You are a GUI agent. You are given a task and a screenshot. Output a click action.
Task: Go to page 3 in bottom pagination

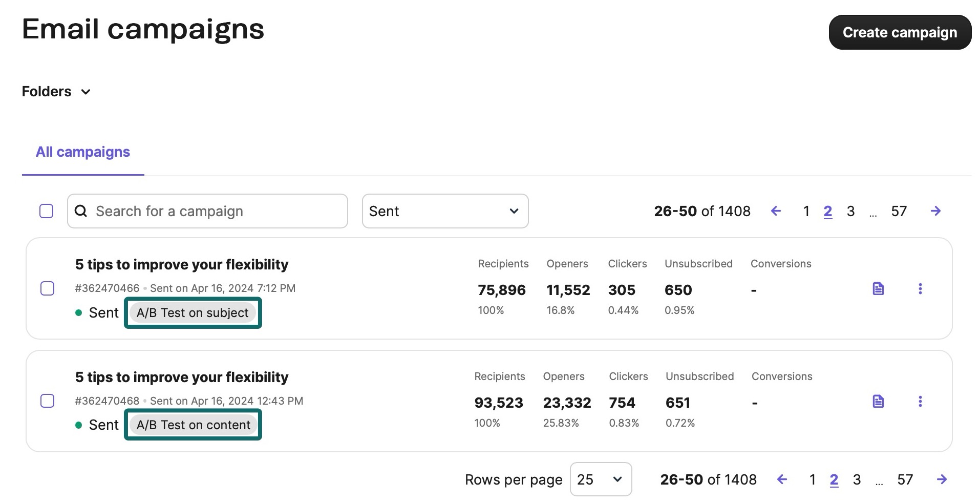coord(857,479)
